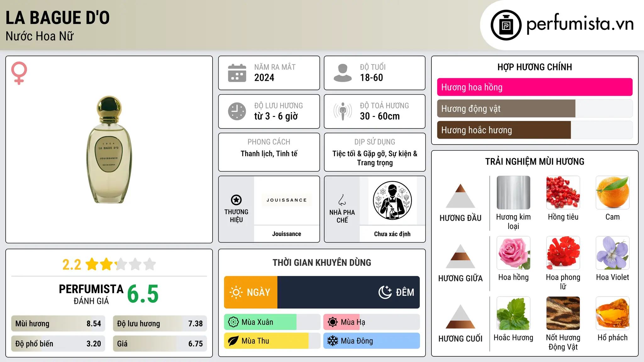Click the Perfumista overall score 6.5
Image resolution: width=644 pixels, height=362 pixels.
[143, 294]
